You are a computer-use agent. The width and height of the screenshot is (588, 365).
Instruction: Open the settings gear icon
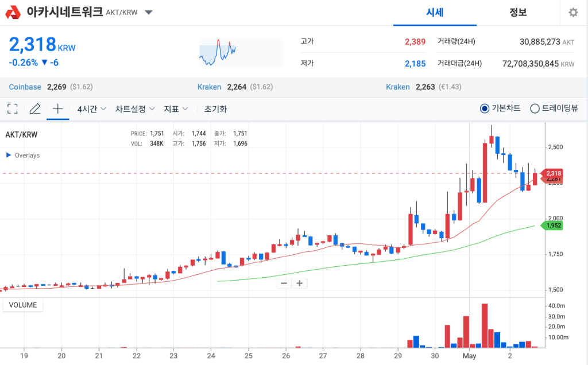click(573, 13)
